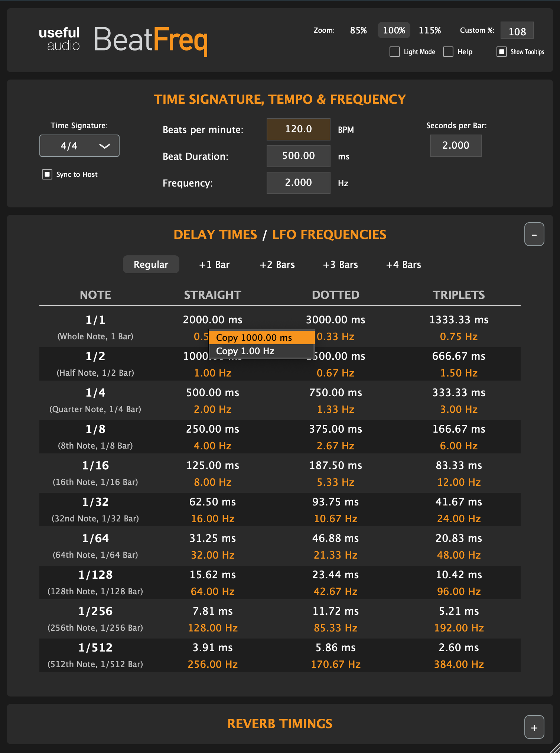Click the Custom zoom percent field

[x=517, y=31]
